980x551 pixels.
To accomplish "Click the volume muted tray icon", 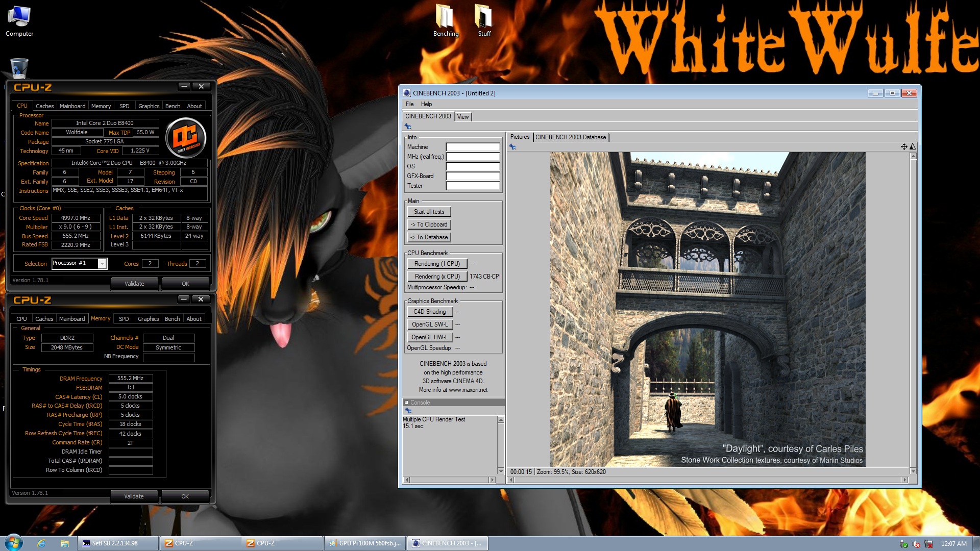I will (916, 544).
